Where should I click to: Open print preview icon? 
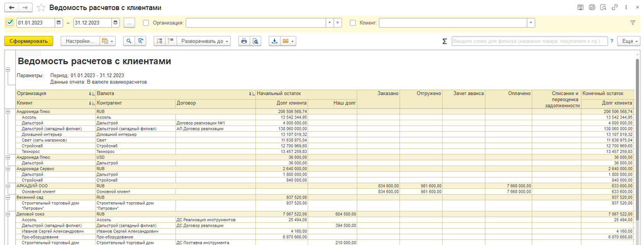[x=255, y=41]
